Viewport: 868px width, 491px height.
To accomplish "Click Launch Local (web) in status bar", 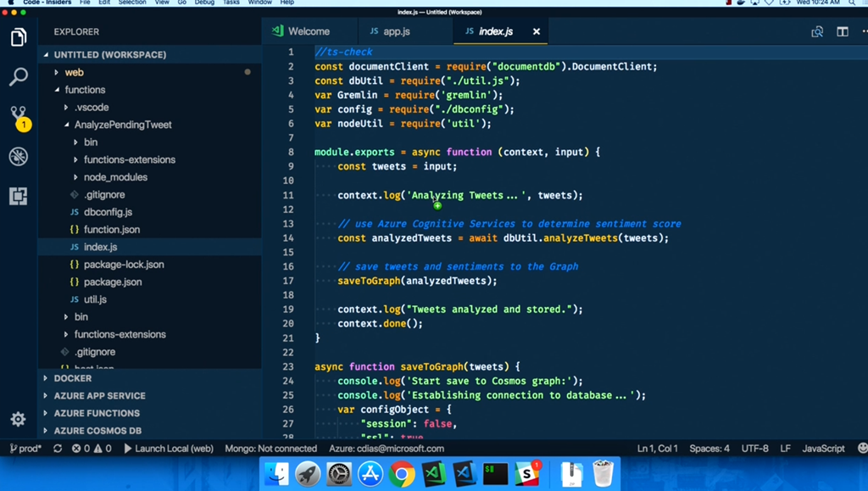I will pos(169,449).
